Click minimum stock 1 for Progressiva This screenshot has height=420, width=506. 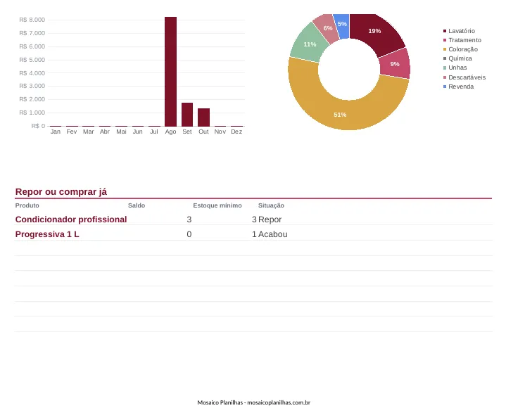click(x=254, y=234)
